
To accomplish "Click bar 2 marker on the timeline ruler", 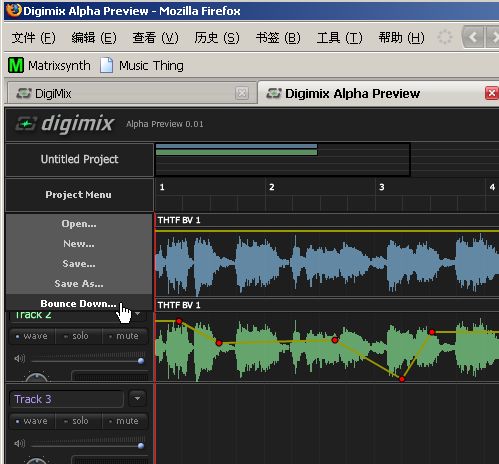I will pos(272,187).
